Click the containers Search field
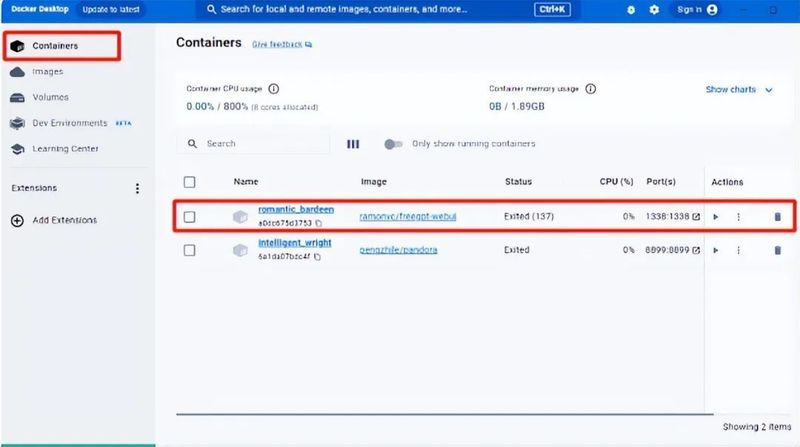This screenshot has height=447, width=800. (x=254, y=143)
